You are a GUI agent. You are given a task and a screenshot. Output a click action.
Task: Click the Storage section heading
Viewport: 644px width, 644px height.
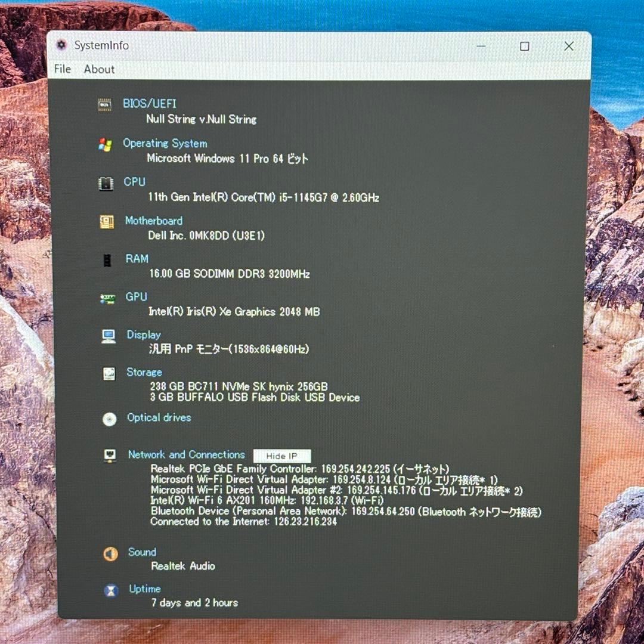144,372
